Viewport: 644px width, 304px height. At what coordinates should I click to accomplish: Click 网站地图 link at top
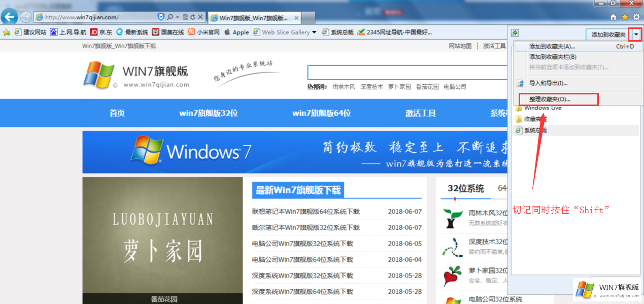tap(460, 46)
